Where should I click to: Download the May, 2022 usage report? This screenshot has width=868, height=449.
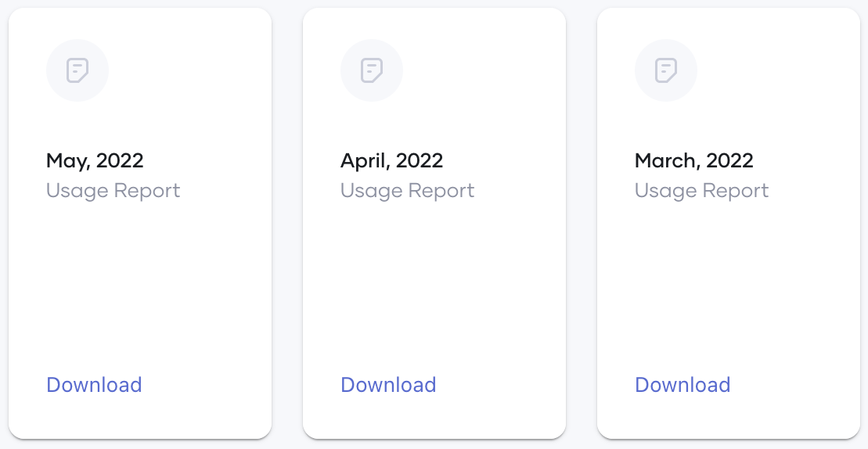point(94,384)
